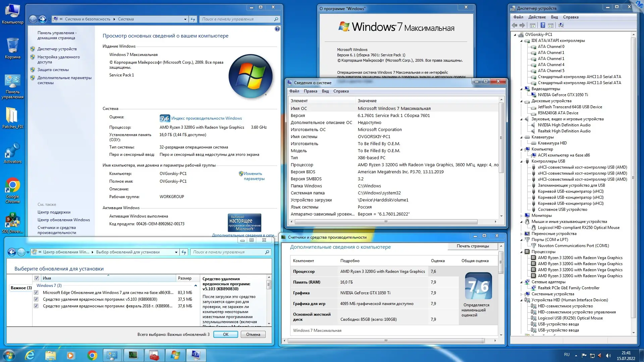The height and width of the screenshot is (362, 644).
Task: Expand the Мониторы tree node
Action: pos(522,216)
